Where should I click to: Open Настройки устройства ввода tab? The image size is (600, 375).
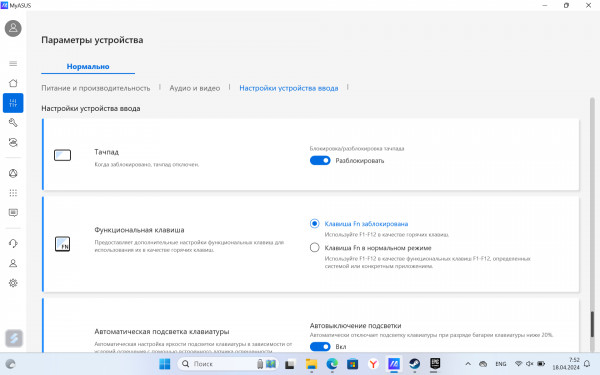(x=289, y=88)
